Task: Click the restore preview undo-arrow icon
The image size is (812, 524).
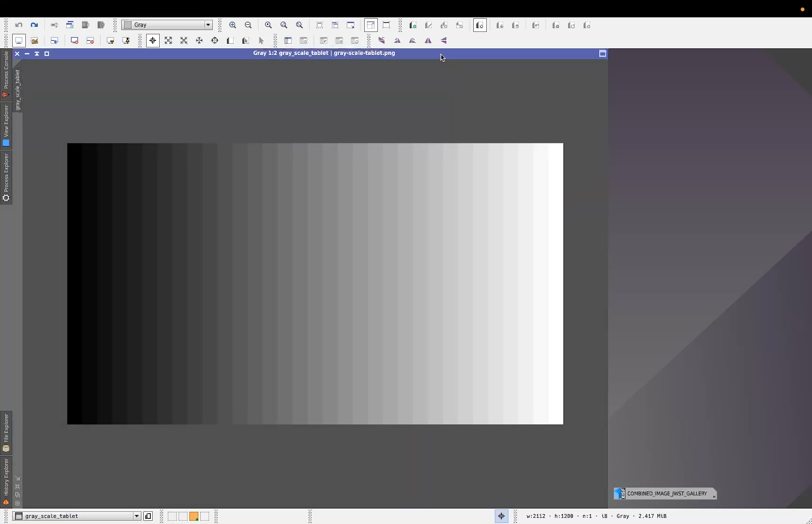Action: [x=536, y=25]
